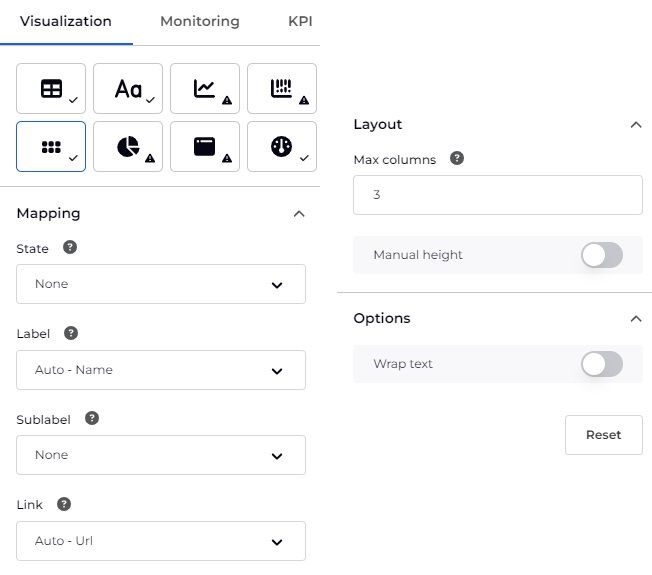The height and width of the screenshot is (575, 652).
Task: Click the Options section heading
Action: pos(382,318)
